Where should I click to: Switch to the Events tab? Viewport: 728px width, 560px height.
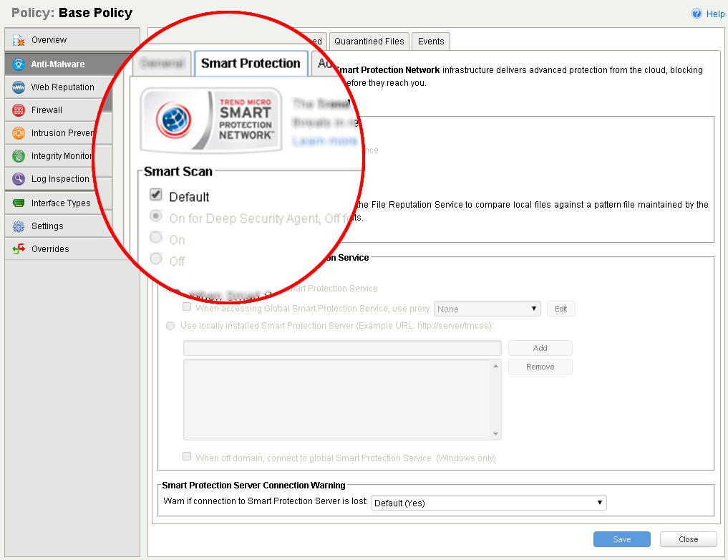pyautogui.click(x=431, y=42)
